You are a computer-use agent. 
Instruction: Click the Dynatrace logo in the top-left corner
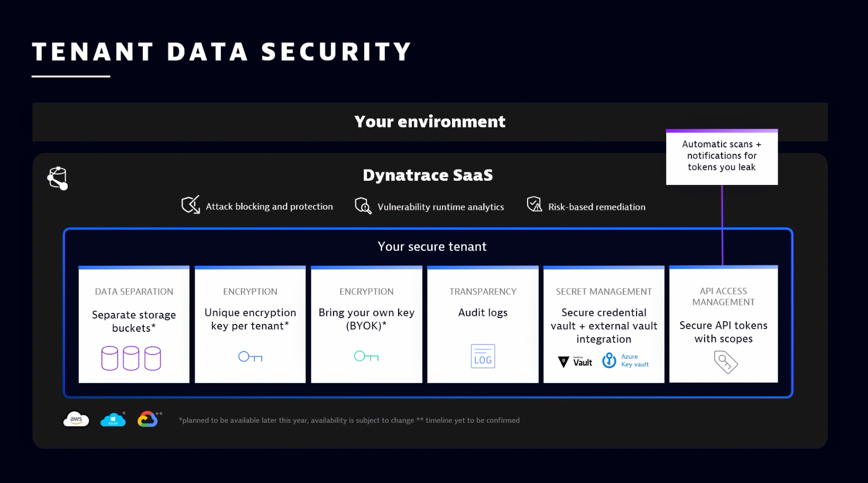click(57, 178)
